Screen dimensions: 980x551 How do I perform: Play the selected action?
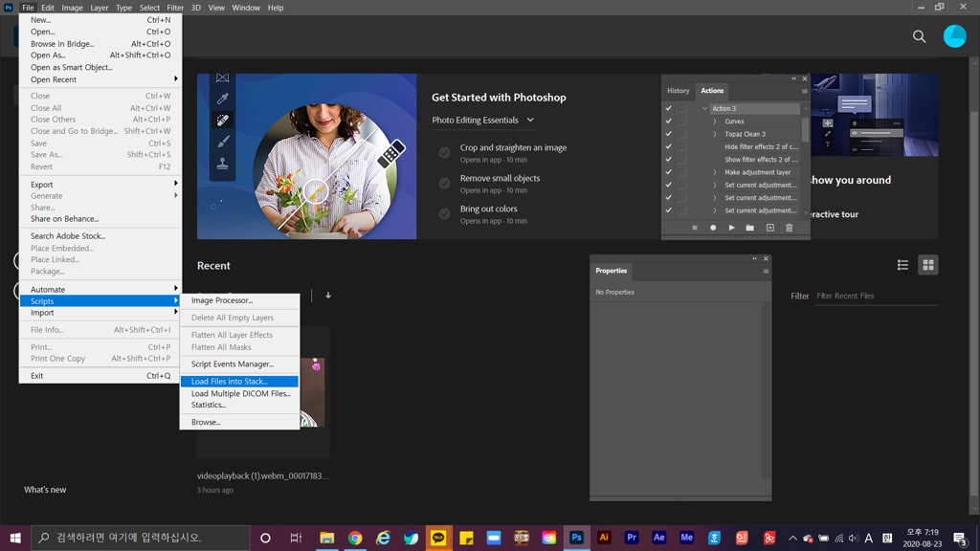pyautogui.click(x=731, y=228)
